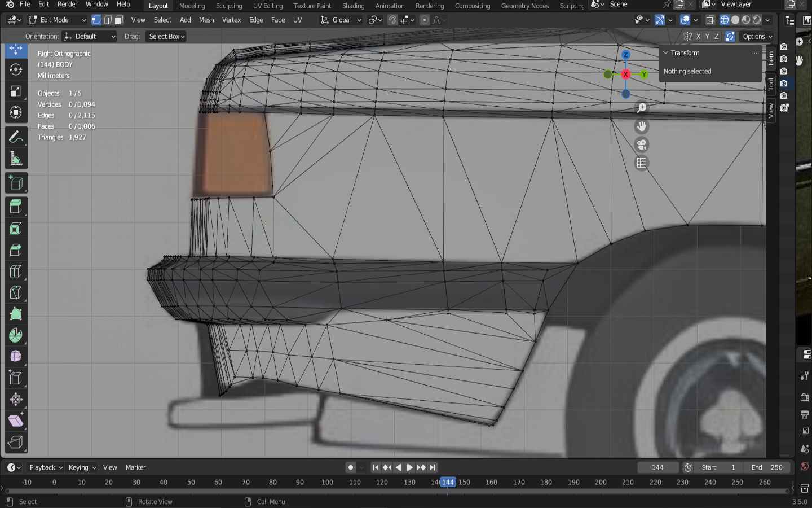This screenshot has width=812, height=508.
Task: Switch to the UV Editing workspace tab
Action: click(x=267, y=6)
